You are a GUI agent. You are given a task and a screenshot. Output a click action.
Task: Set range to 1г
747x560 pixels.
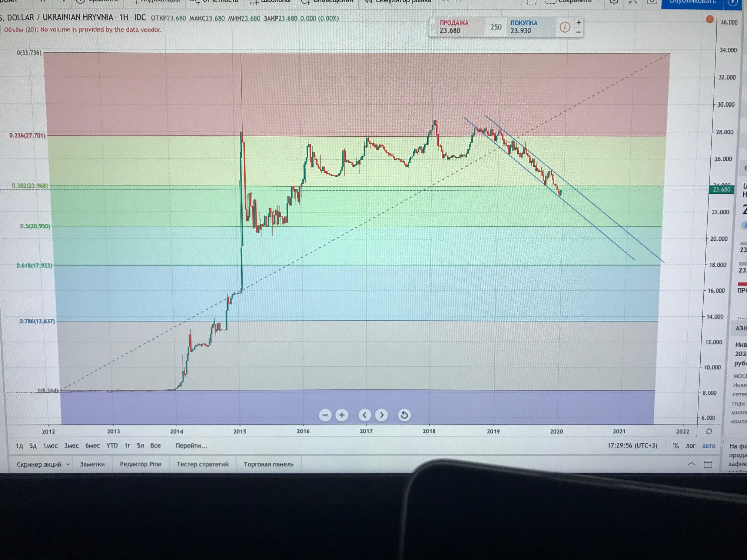[x=127, y=446]
